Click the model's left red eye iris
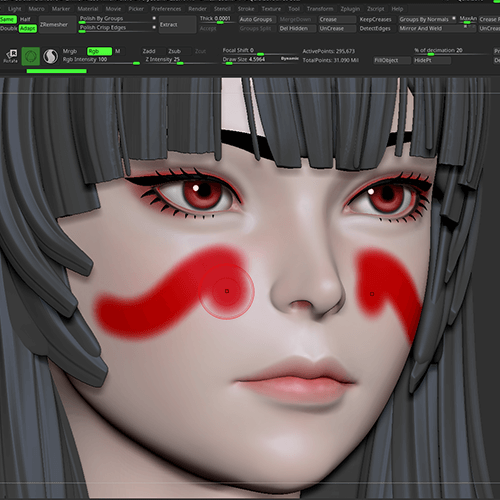 (x=202, y=193)
